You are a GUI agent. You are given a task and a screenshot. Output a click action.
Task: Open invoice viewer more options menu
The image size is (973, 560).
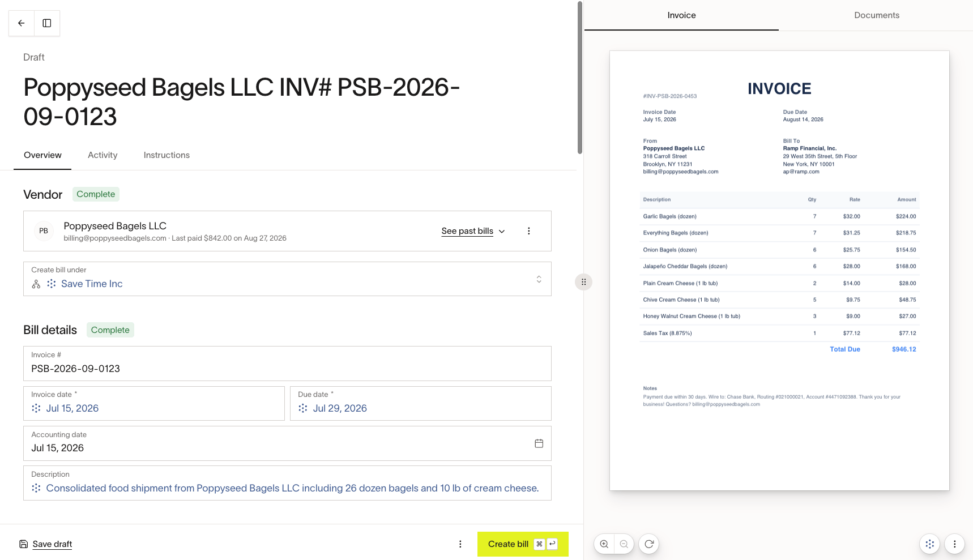955,544
